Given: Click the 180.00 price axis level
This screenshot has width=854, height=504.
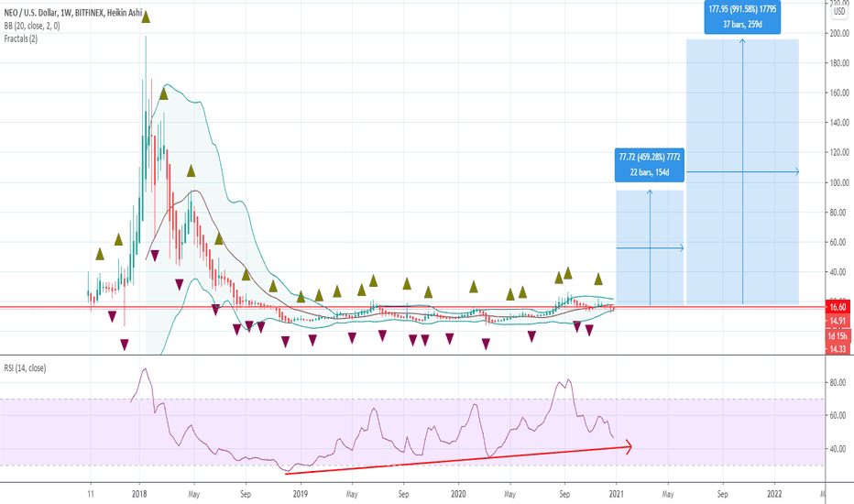Looking at the screenshot, I should (x=838, y=64).
